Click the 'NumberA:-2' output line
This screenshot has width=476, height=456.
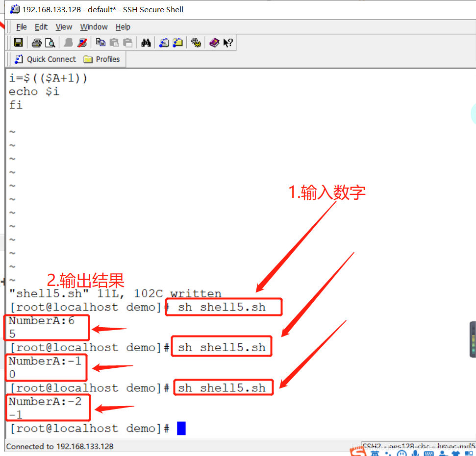click(x=45, y=402)
